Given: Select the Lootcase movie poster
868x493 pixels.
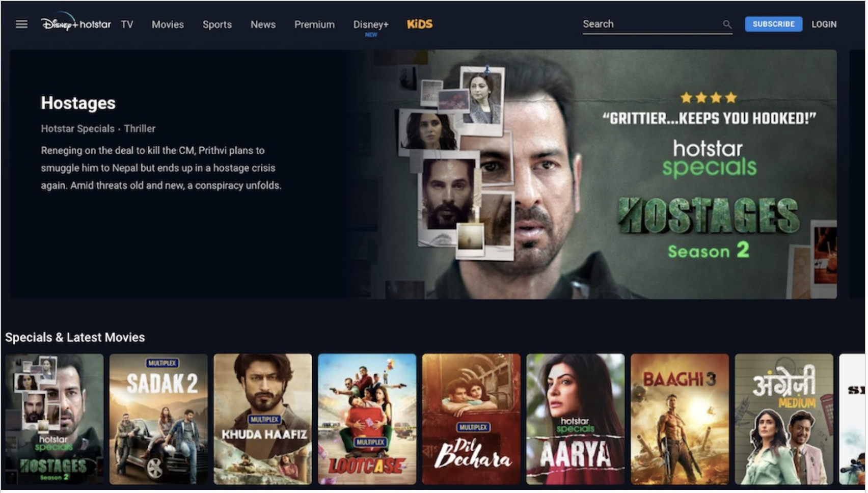Looking at the screenshot, I should (367, 419).
